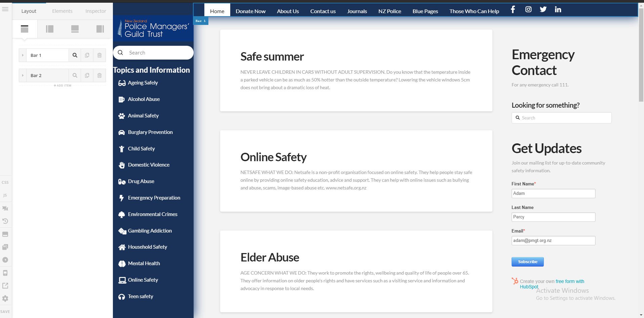Image resolution: width=644 pixels, height=318 pixels.
Task: Click the Subscribe button
Action: tap(527, 262)
